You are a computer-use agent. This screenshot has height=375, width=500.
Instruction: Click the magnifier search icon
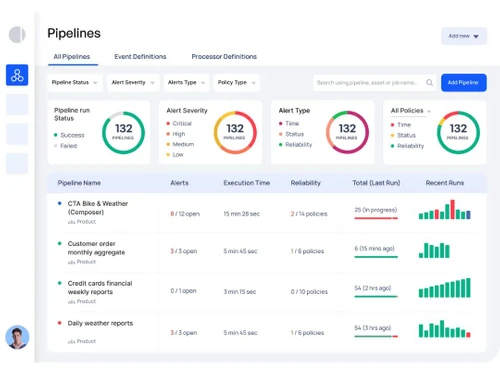point(429,82)
